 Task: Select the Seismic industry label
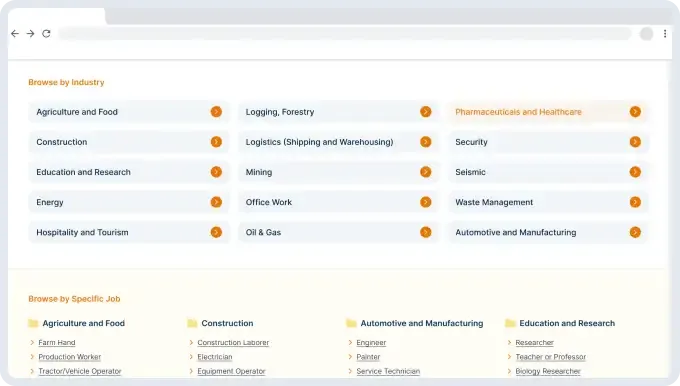(471, 172)
